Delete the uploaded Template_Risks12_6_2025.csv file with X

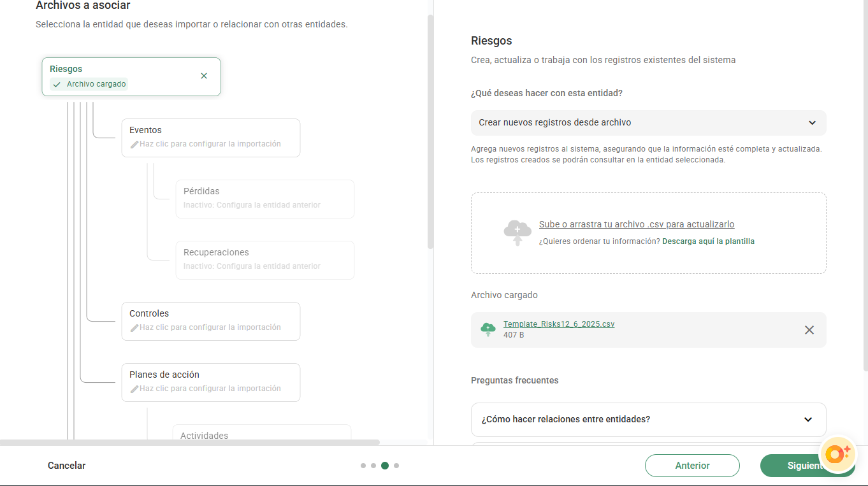tap(809, 330)
